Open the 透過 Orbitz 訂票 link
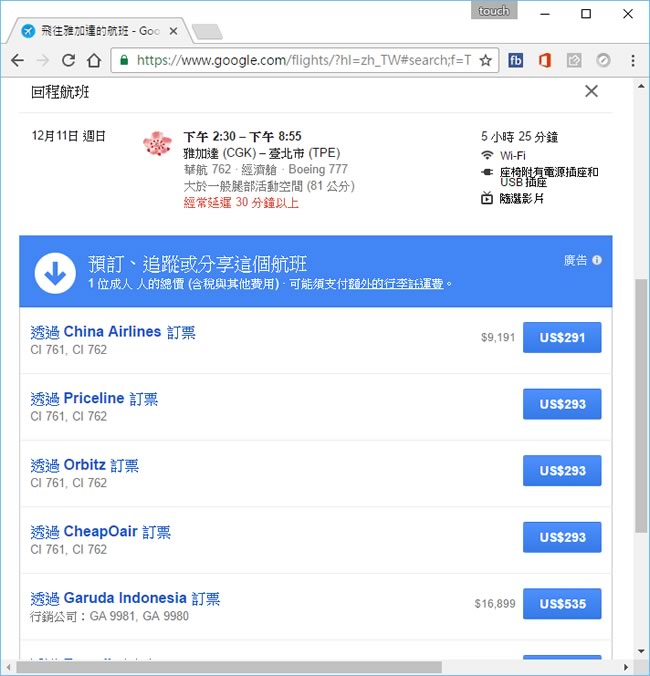 pos(84,465)
